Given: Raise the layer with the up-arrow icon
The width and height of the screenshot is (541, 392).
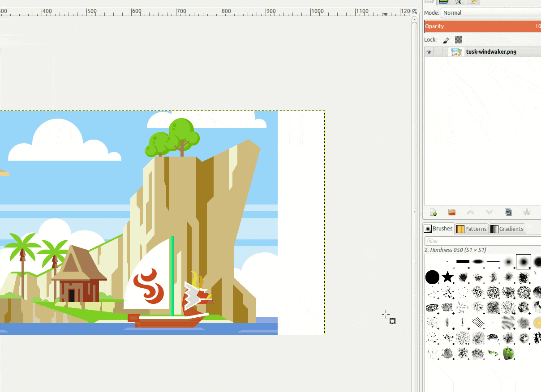Looking at the screenshot, I should (470, 212).
